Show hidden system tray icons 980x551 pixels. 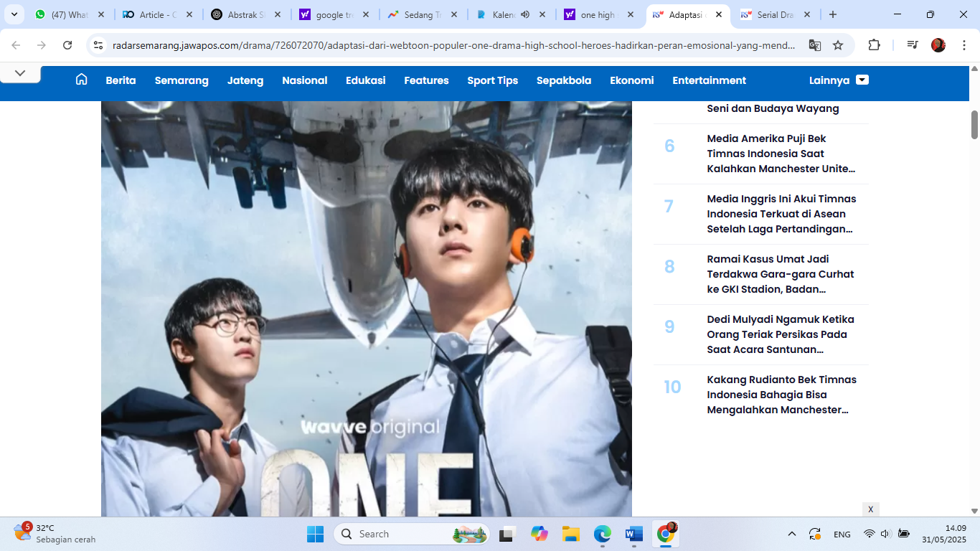792,534
